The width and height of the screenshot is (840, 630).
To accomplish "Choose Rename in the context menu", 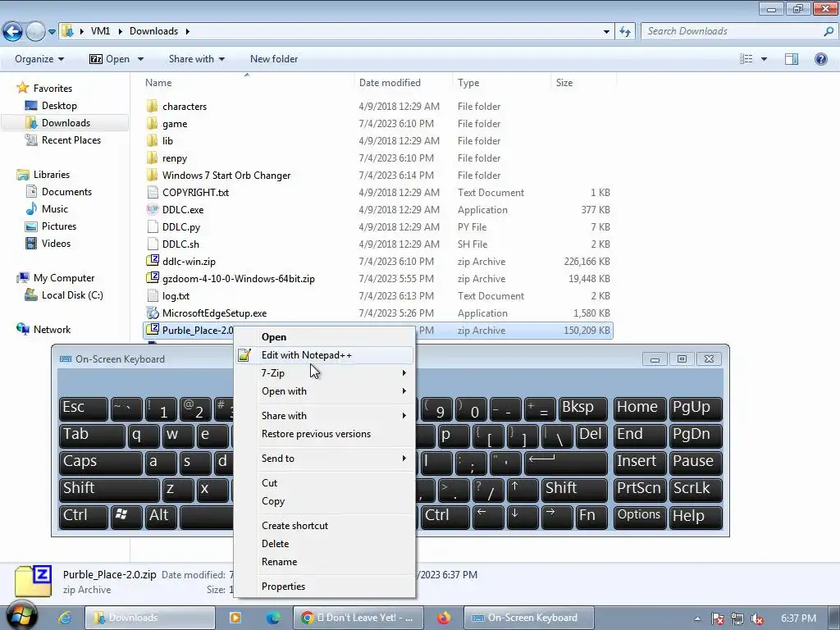I will click(326, 562).
